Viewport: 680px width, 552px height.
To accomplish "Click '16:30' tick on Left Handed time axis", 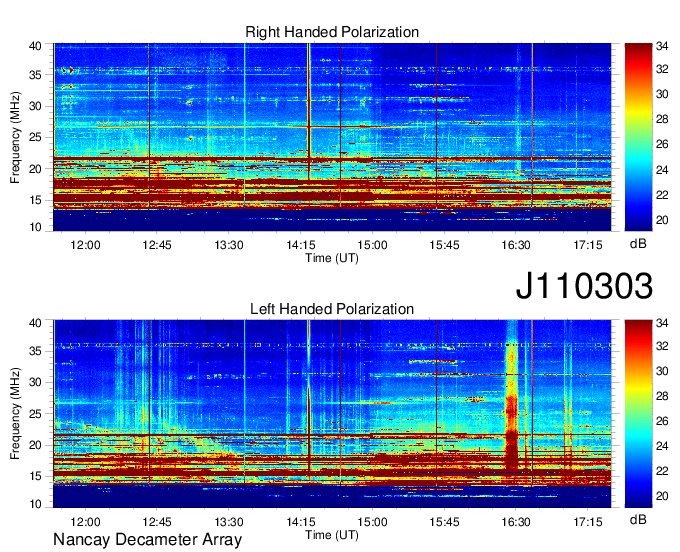I will (x=516, y=522).
